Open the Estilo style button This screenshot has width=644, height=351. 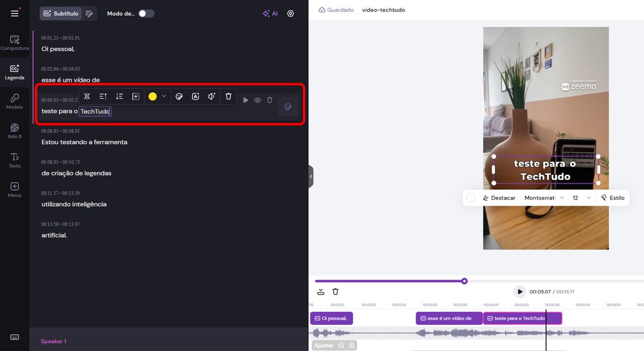pyautogui.click(x=613, y=198)
